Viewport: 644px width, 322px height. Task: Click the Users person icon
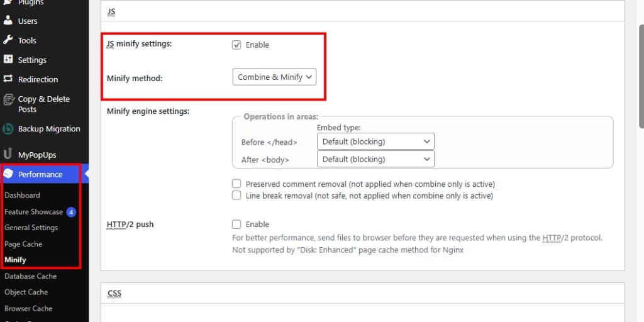pyautogui.click(x=8, y=21)
